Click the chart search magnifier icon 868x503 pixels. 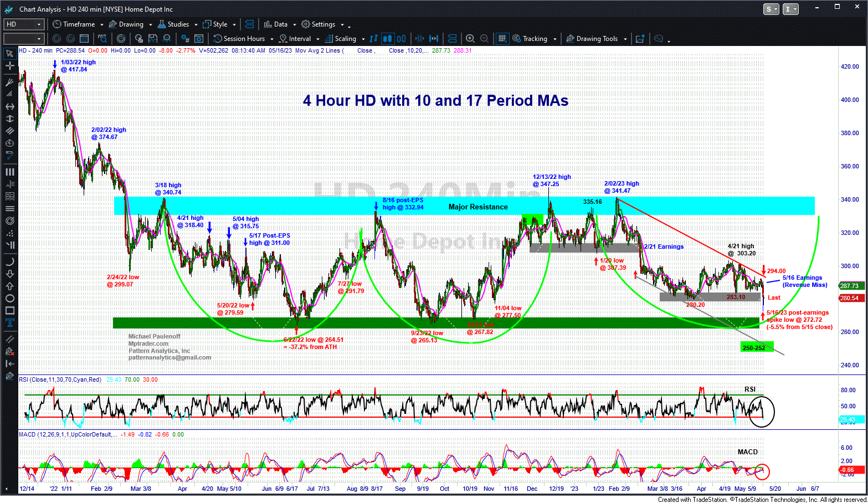click(x=102, y=39)
